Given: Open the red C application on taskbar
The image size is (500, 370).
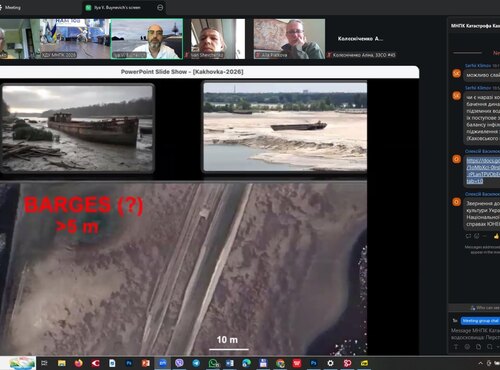Looking at the screenshot, I should point(96,363).
